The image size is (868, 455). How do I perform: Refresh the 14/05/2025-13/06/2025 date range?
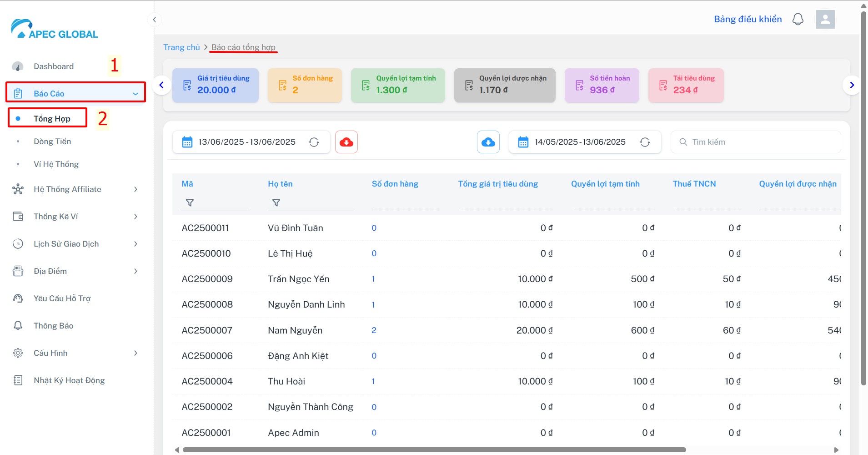(x=645, y=142)
